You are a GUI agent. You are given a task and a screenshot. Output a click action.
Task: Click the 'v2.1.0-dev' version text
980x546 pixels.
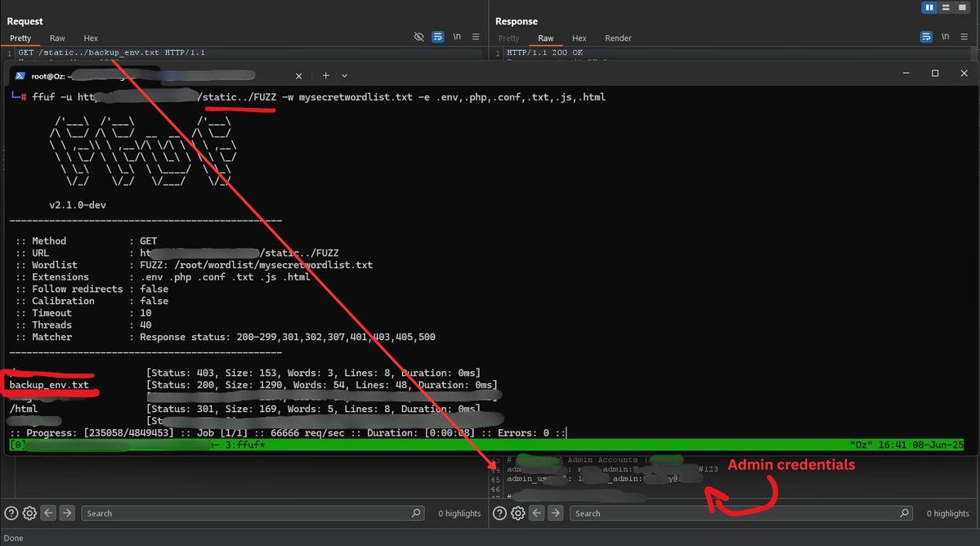click(78, 205)
